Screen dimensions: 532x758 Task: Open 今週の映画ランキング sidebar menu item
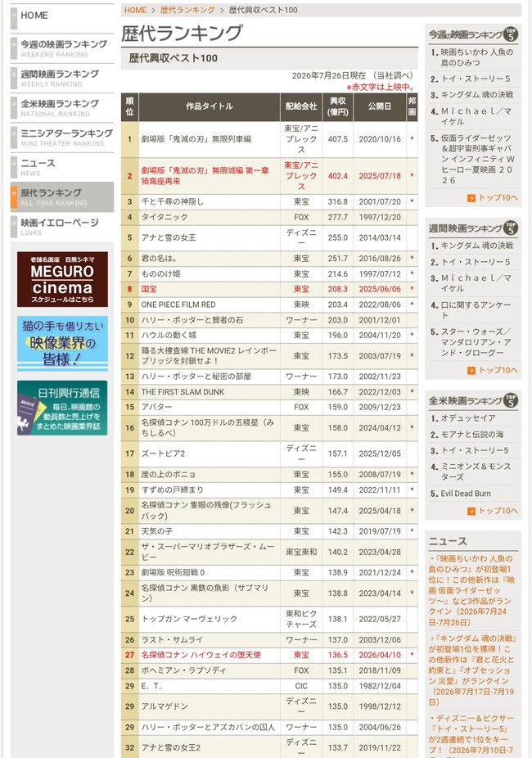coord(62,47)
